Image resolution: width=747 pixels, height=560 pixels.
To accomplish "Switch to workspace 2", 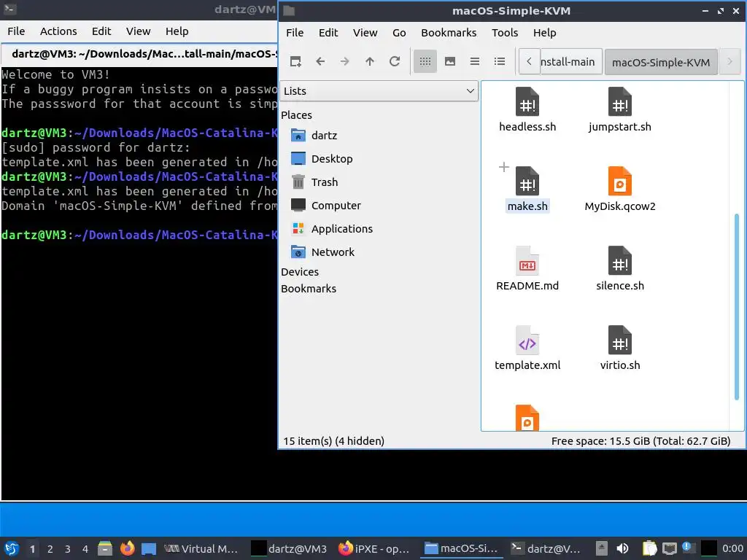I will 50,549.
